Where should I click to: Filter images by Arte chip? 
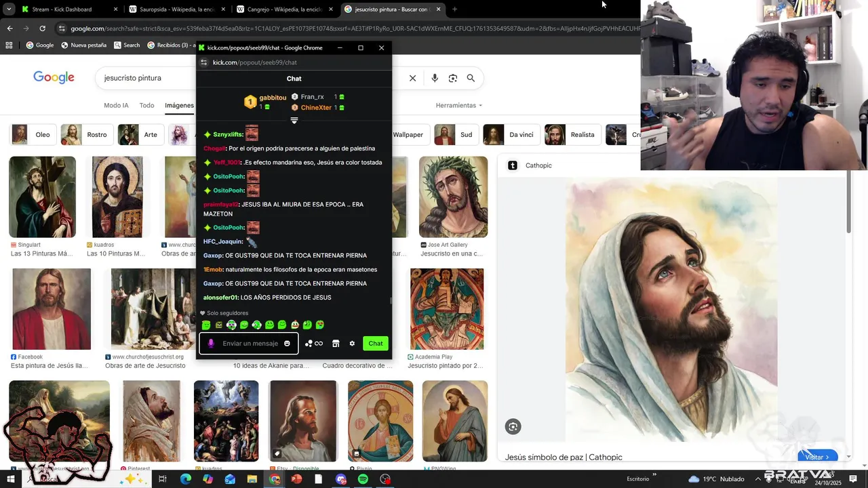click(140, 135)
